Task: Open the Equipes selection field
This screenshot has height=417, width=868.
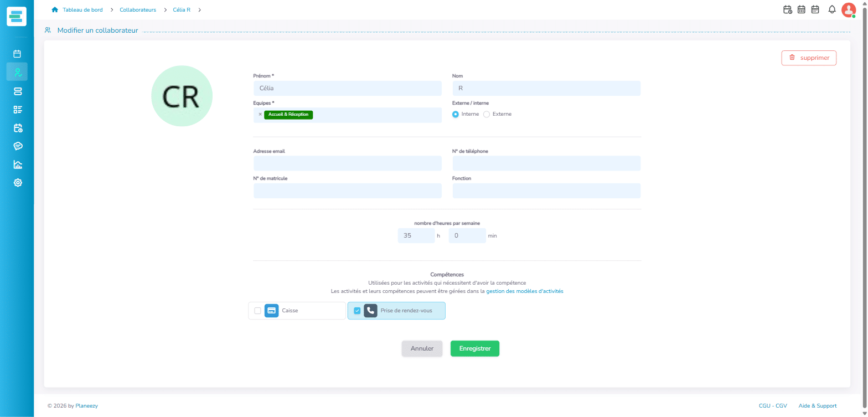Action: [x=347, y=115]
